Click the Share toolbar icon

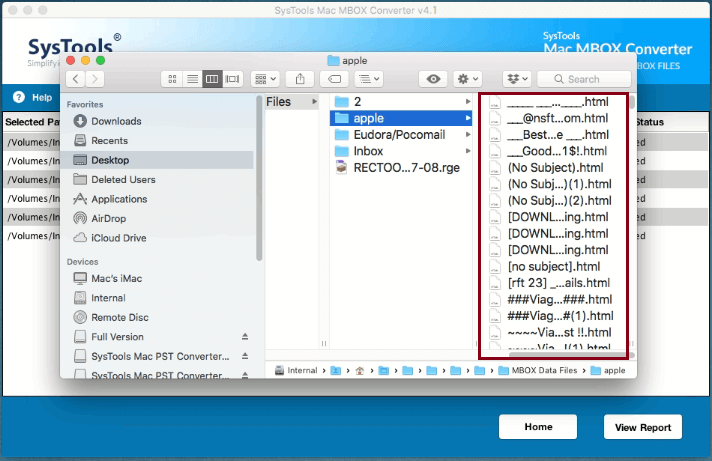click(x=300, y=79)
